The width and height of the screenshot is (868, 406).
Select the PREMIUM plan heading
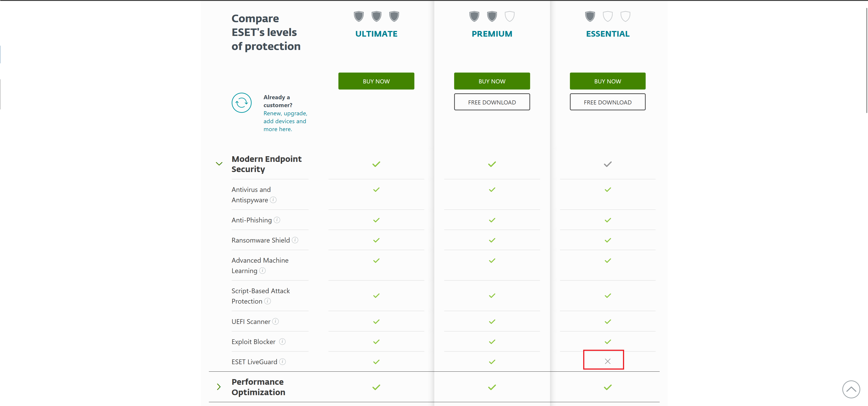coord(492,34)
